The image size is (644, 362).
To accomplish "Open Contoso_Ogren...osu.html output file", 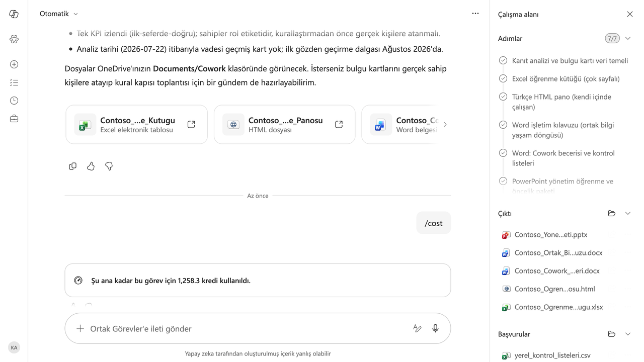I will (x=554, y=289).
